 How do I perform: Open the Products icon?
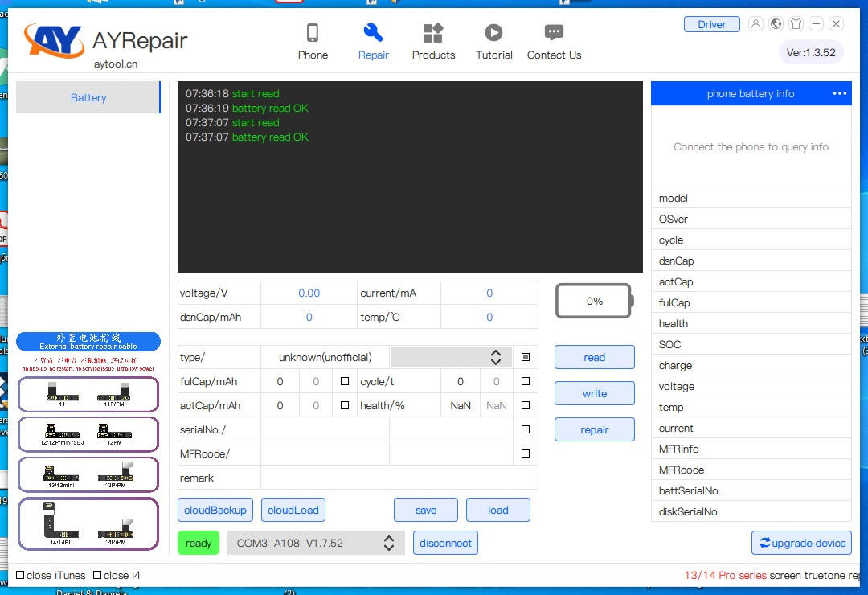click(x=433, y=33)
